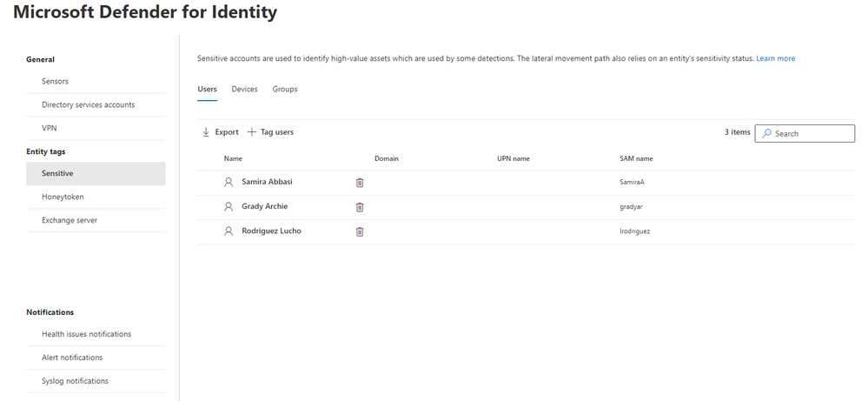Click trash icon for Grady Archie
Viewport: 868px width, 401px height.
(x=360, y=207)
